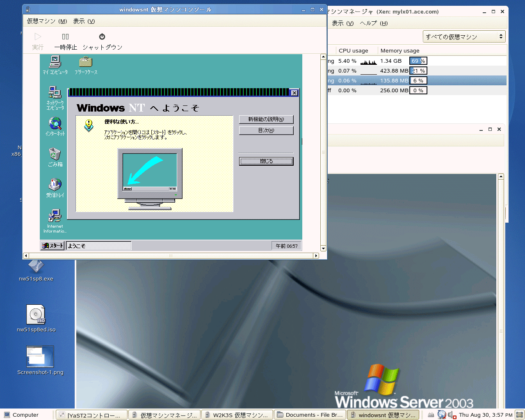This screenshot has height=420, width=525.
Task: Open the 仮想マシン menu in console window
Action: [x=47, y=21]
